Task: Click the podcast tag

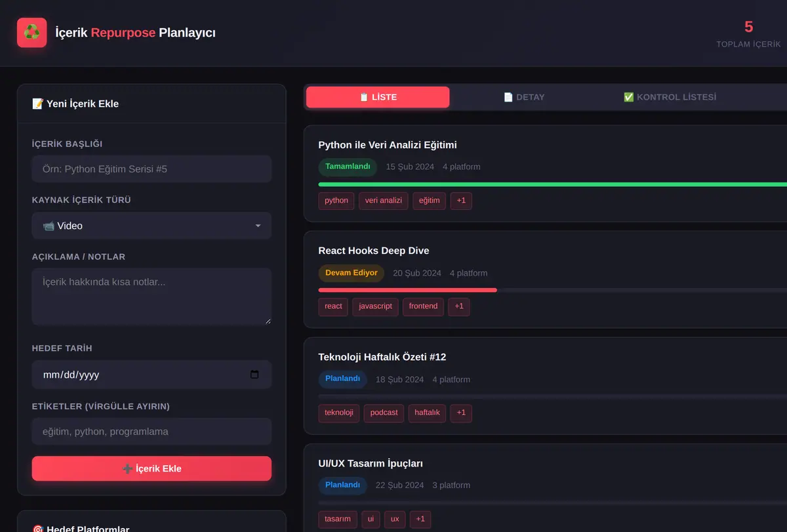Action: (384, 413)
